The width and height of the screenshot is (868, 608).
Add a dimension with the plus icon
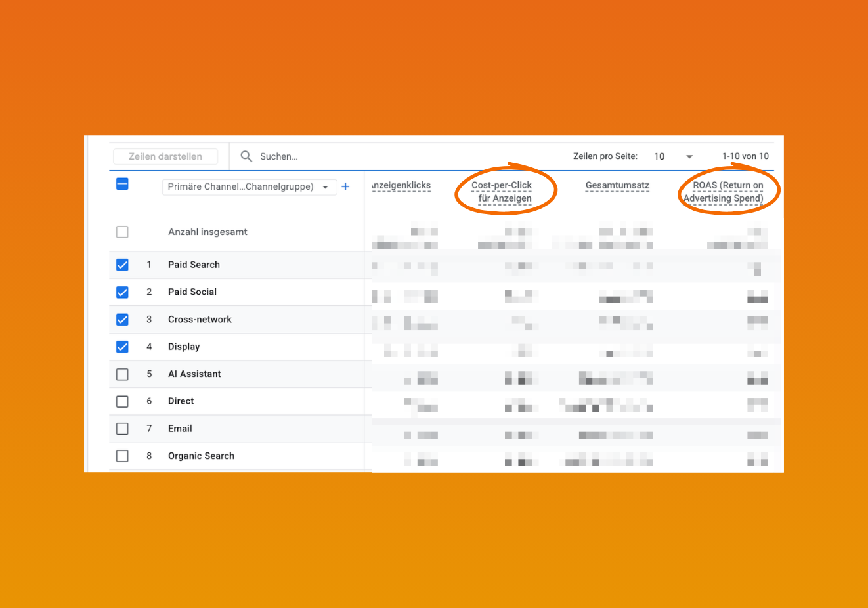(x=345, y=186)
